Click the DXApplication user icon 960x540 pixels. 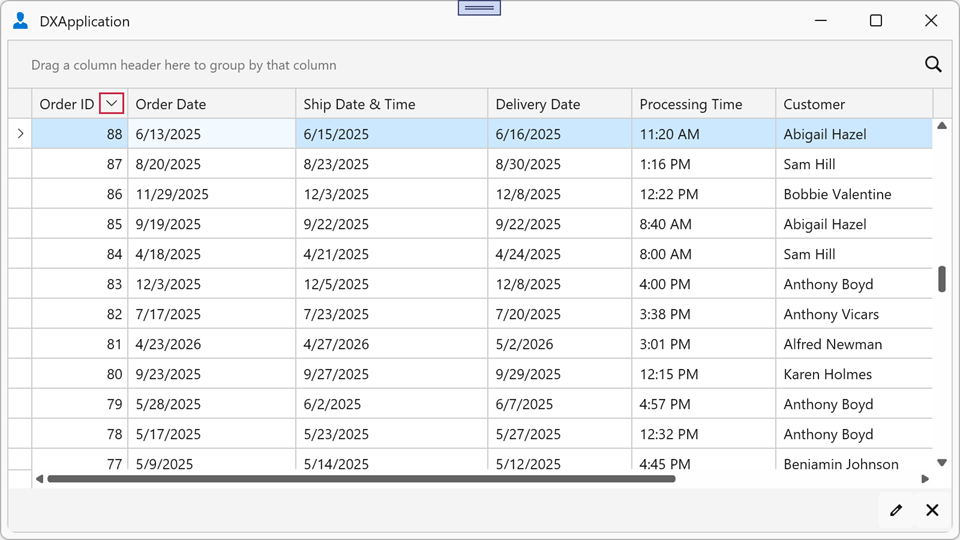[20, 21]
